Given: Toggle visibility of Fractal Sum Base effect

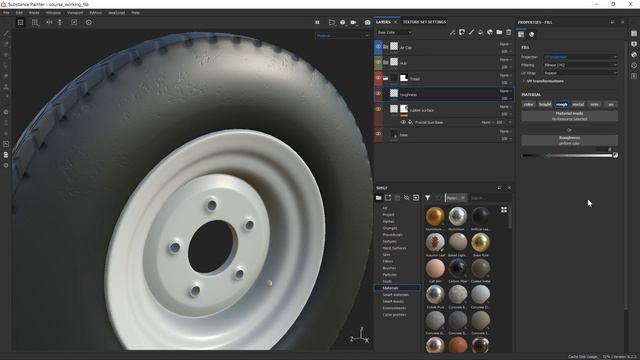Looking at the screenshot, I should pos(403,122).
